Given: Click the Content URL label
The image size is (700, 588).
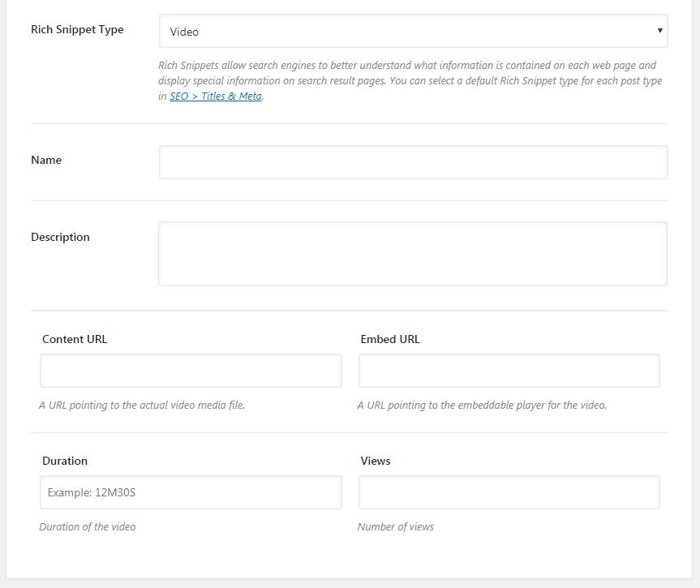Looking at the screenshot, I should coord(75,339).
